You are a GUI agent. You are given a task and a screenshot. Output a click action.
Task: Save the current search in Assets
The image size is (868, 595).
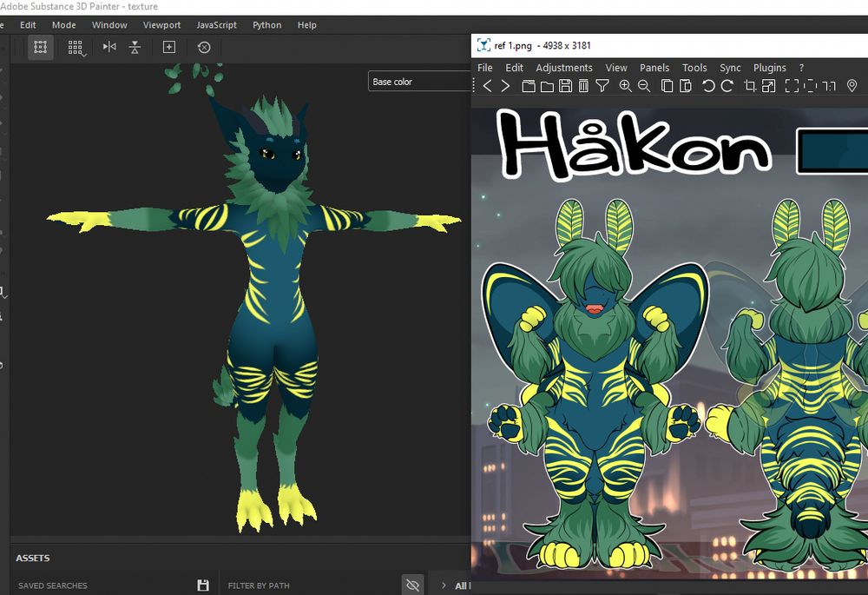click(203, 585)
